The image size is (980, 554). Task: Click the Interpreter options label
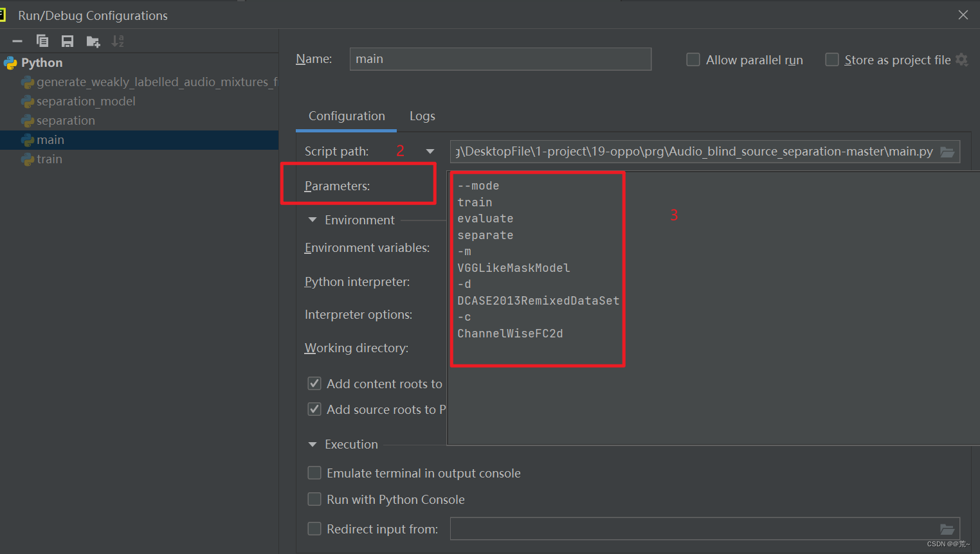[358, 314]
